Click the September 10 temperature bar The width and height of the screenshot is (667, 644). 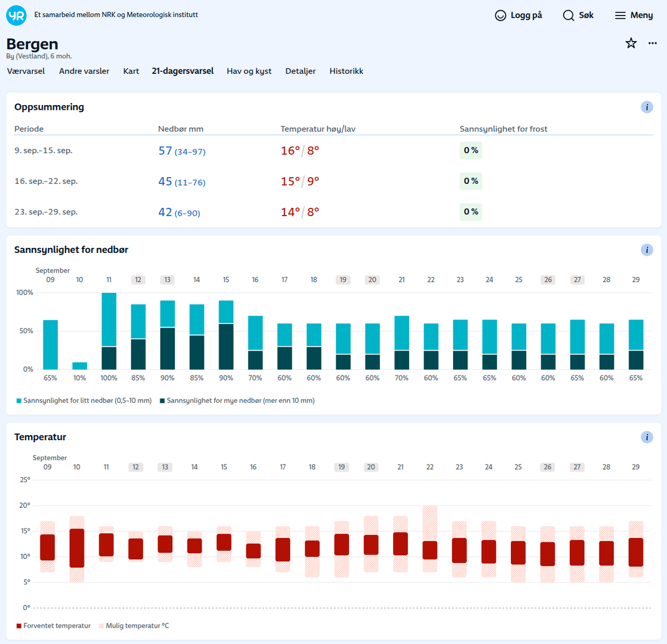click(77, 548)
